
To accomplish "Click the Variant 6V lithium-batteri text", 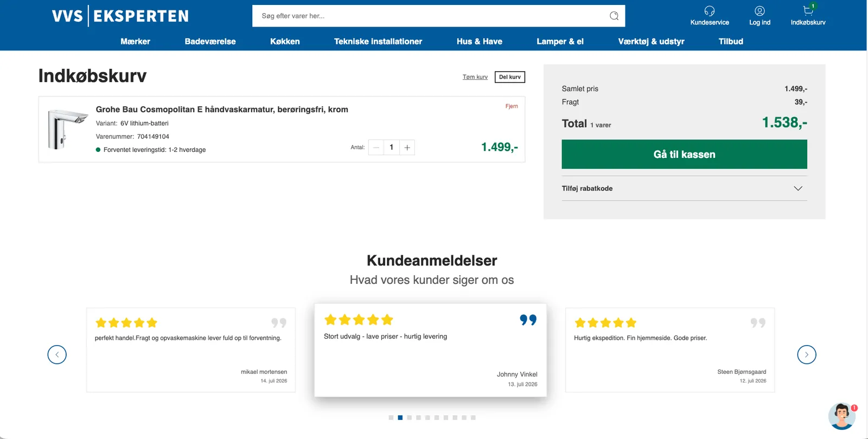I will (x=132, y=123).
